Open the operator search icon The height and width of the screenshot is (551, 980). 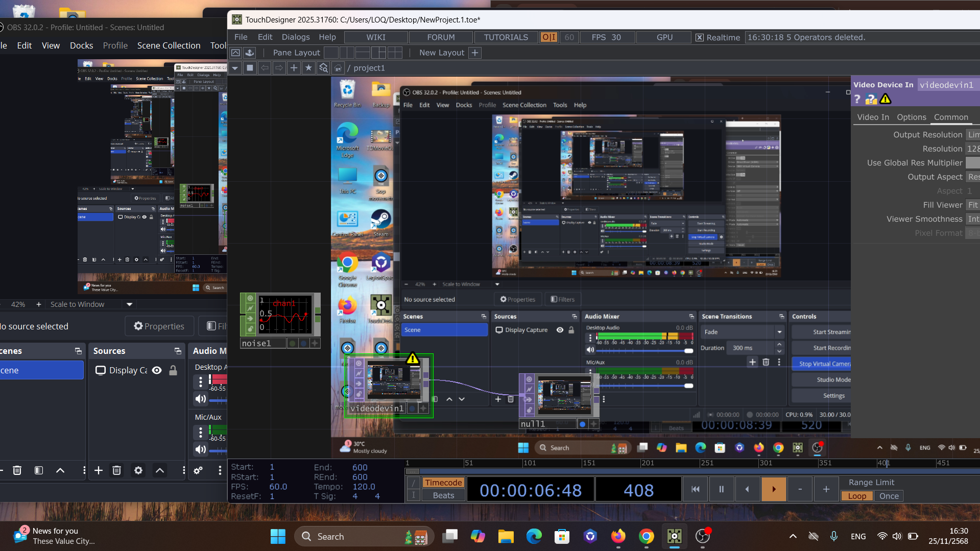click(323, 68)
